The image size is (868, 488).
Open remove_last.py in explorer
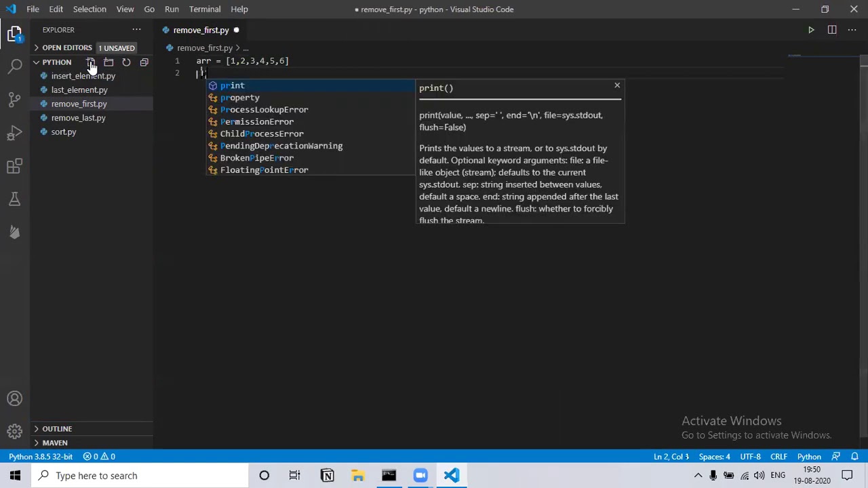pyautogui.click(x=79, y=118)
